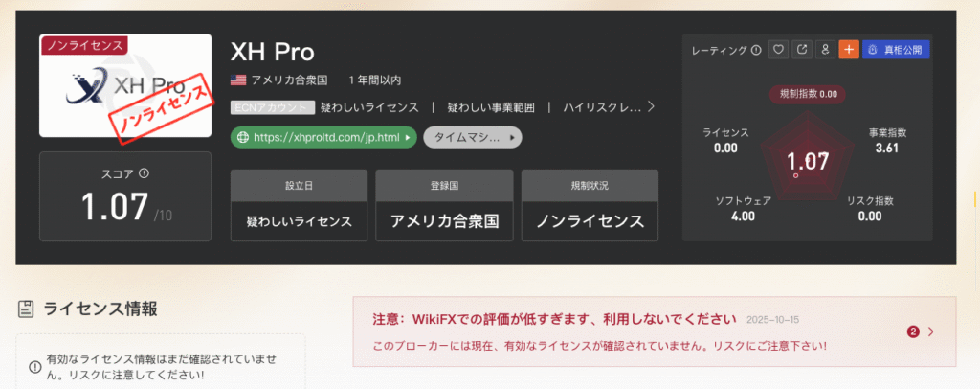Click the warning icon in license notice
980x389 pixels.
pos(35,366)
